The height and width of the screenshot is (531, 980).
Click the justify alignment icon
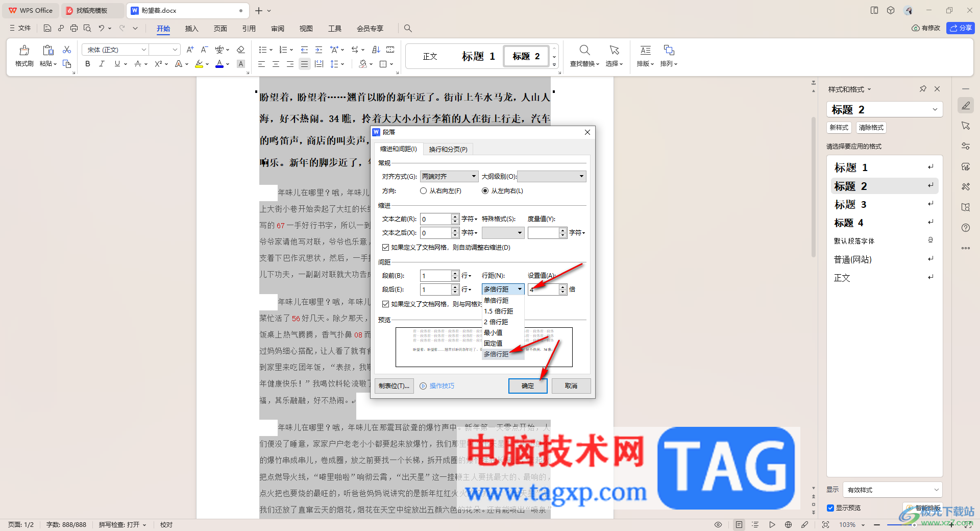304,64
